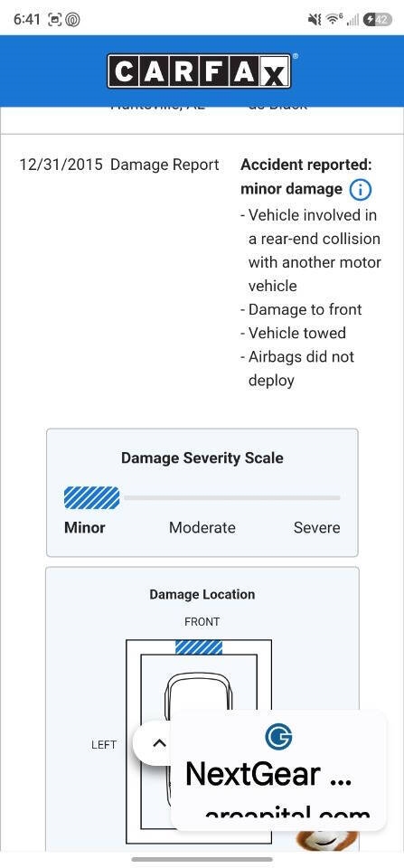Tap the circular hotspot status icon

tap(72, 20)
